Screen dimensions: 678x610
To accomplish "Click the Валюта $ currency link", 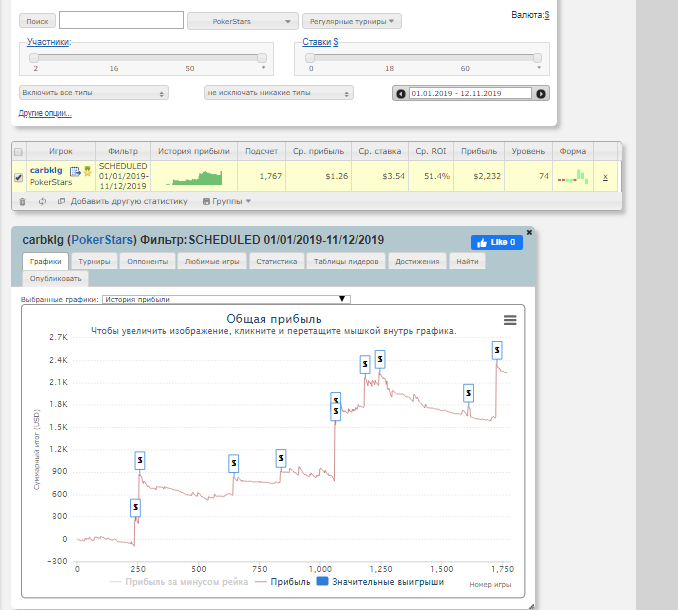I will tap(547, 15).
